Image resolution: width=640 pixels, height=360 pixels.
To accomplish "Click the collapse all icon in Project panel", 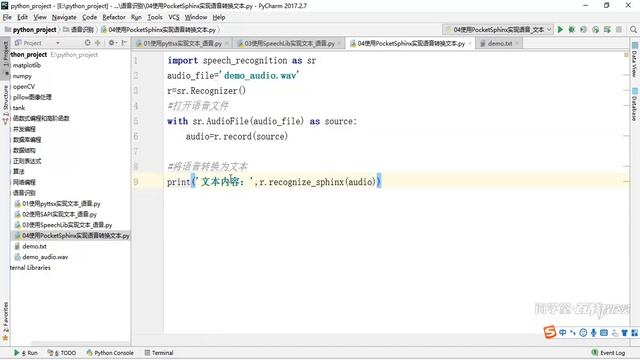I will [98, 42].
